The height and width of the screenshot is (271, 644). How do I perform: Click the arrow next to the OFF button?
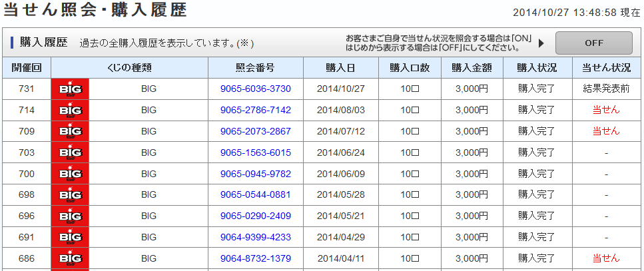click(541, 43)
